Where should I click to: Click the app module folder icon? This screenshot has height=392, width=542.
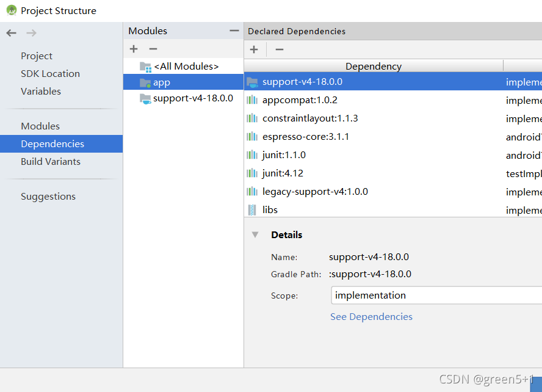(x=145, y=82)
